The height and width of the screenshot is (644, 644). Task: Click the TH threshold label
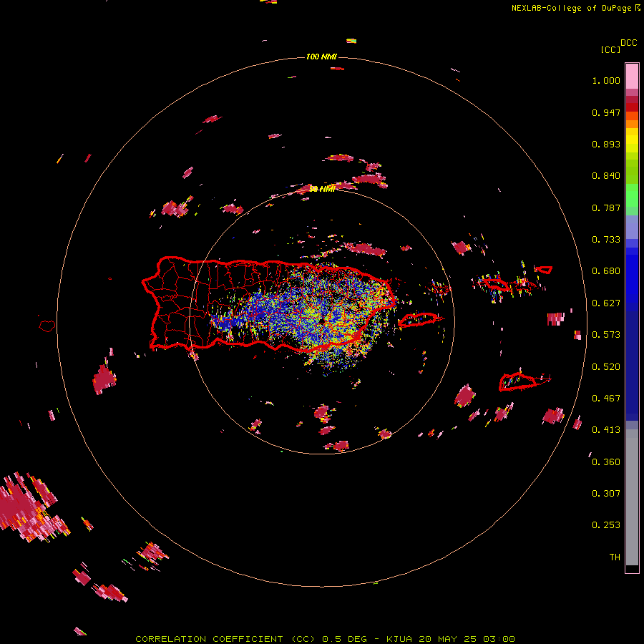[x=615, y=557]
